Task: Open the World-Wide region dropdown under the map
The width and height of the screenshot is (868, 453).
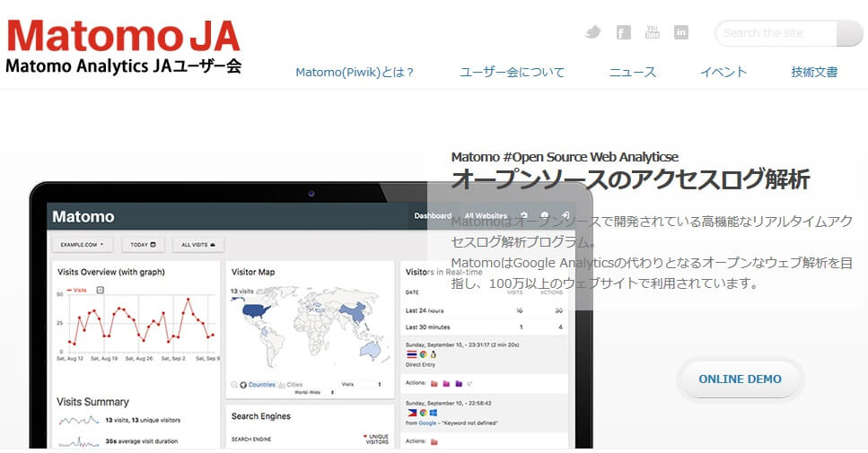Action: [314, 392]
